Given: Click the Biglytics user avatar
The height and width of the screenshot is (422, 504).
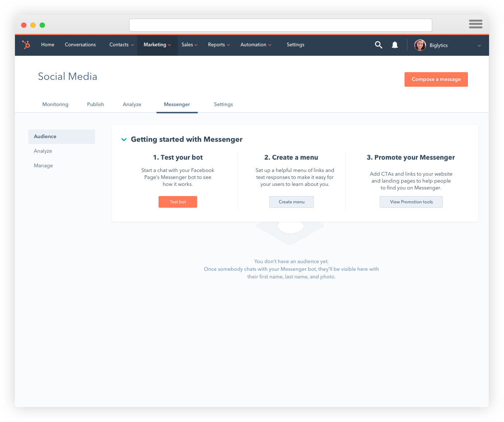Looking at the screenshot, I should (420, 45).
